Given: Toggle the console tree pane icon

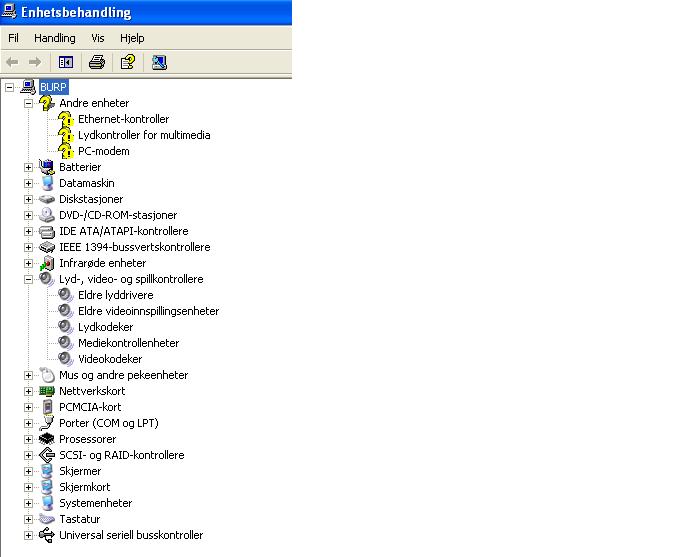Looking at the screenshot, I should point(66,62).
